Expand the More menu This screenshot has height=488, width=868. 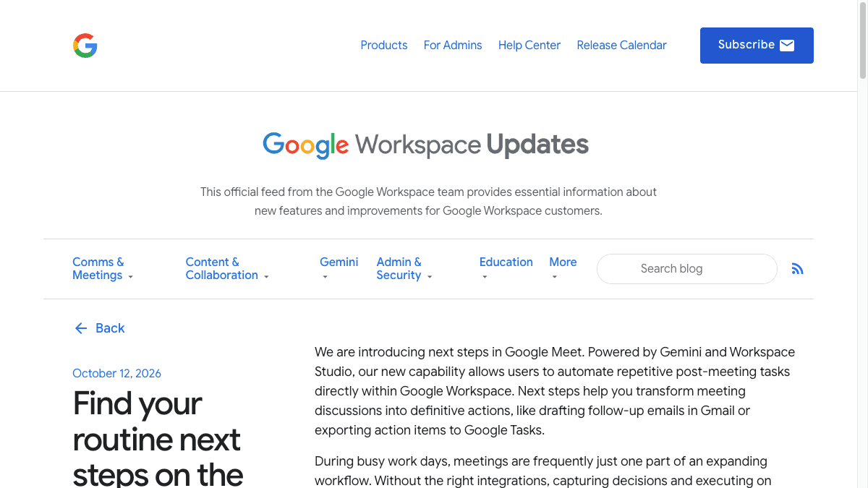[x=563, y=269]
